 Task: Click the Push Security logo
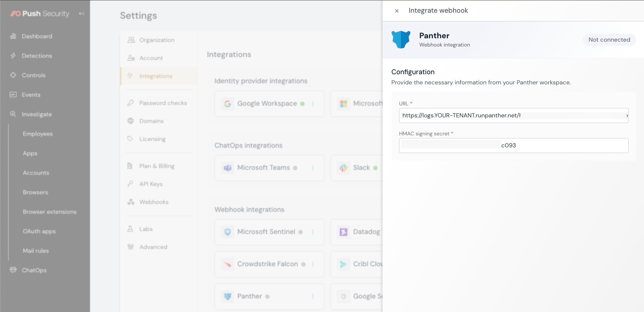coord(40,13)
